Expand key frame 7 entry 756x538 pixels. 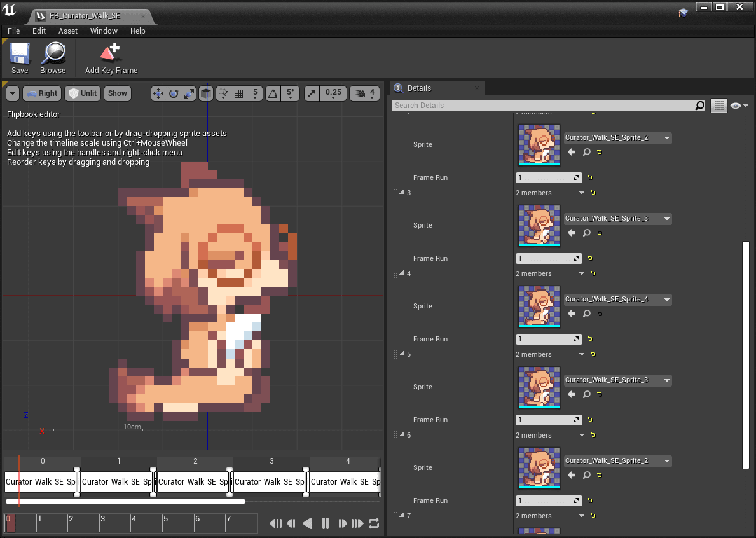point(402,515)
